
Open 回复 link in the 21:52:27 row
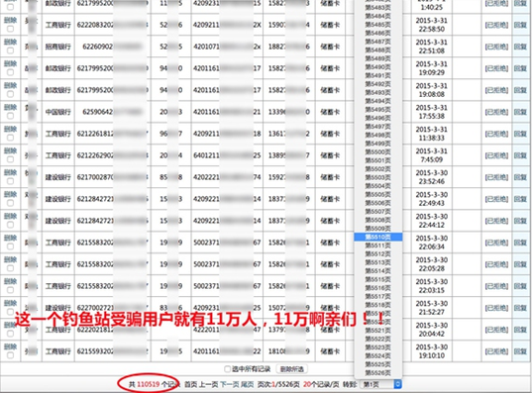[x=520, y=308]
